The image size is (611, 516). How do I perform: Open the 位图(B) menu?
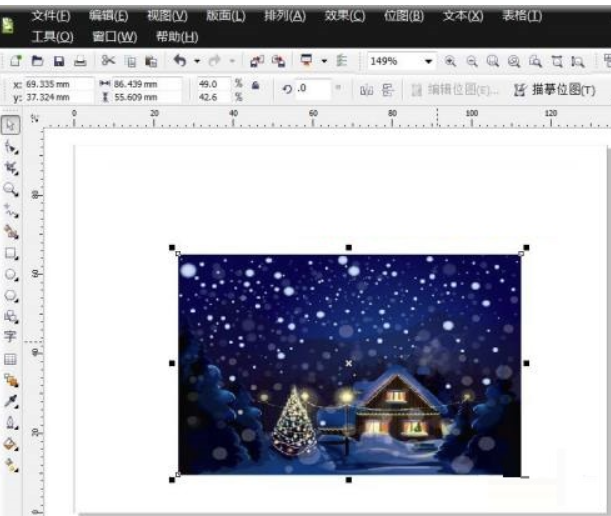click(x=404, y=16)
